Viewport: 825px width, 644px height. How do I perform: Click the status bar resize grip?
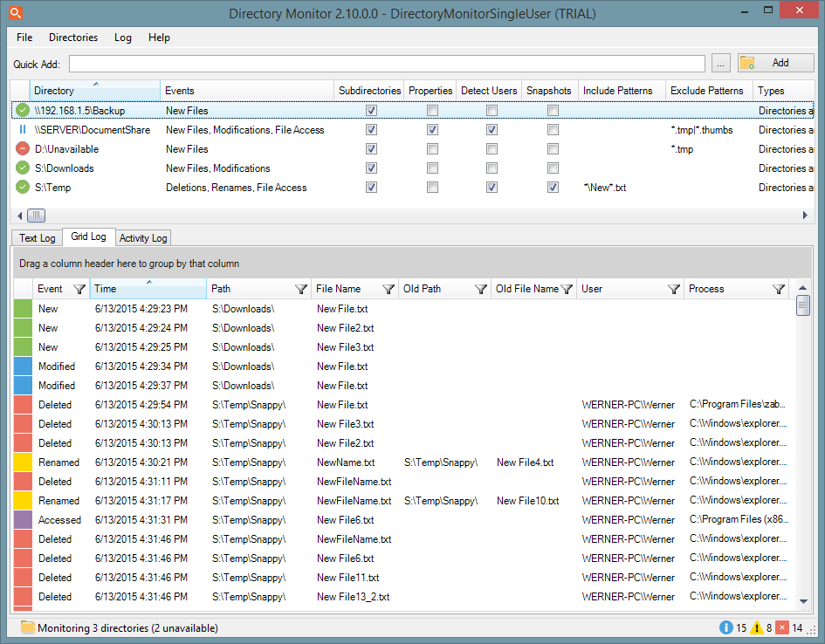812,630
